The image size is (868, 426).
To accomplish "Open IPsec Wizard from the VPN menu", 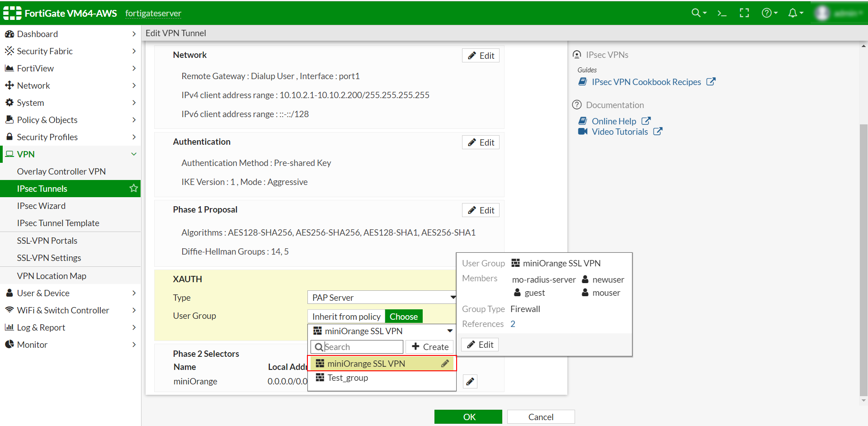I will tap(41, 206).
